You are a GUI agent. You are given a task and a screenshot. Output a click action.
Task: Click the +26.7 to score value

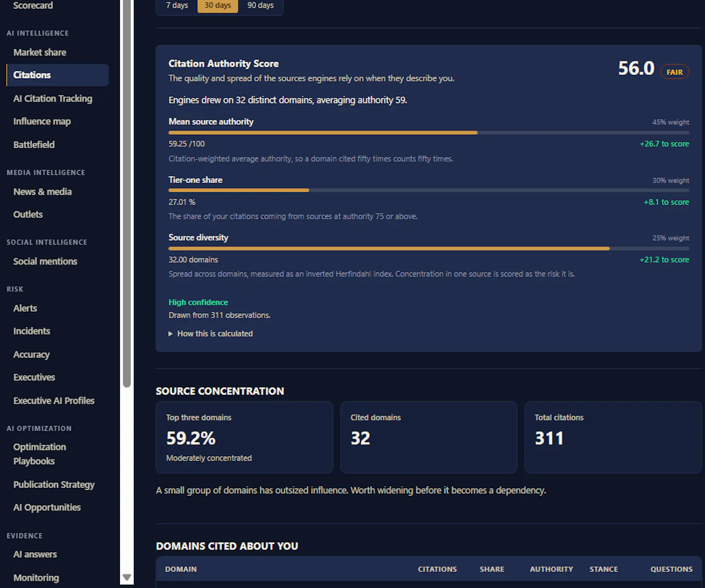[664, 144]
